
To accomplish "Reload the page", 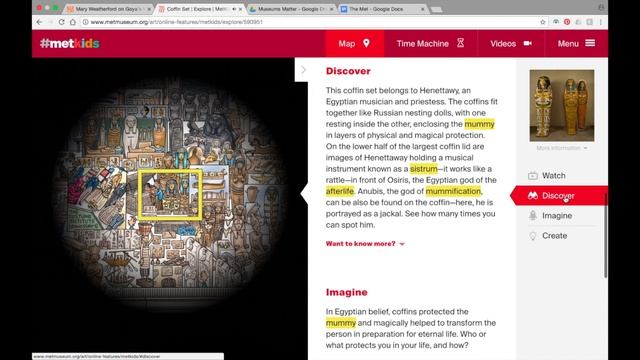I will tap(61, 22).
